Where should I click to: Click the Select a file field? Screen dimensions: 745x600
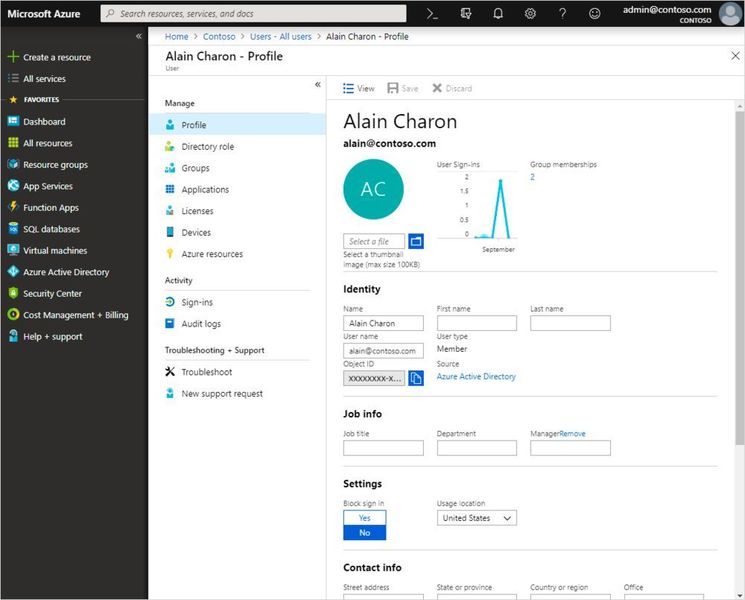tap(374, 241)
